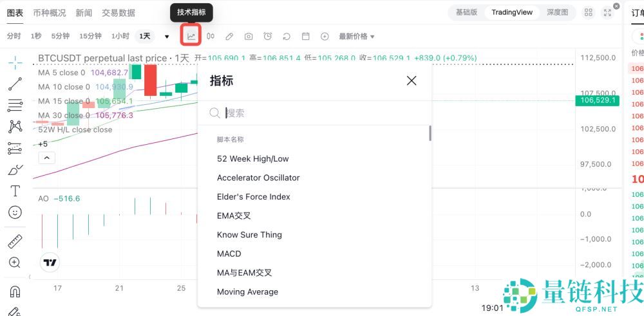Click the MA 30 close legend
This screenshot has height=316, width=644.
pyautogui.click(x=64, y=115)
